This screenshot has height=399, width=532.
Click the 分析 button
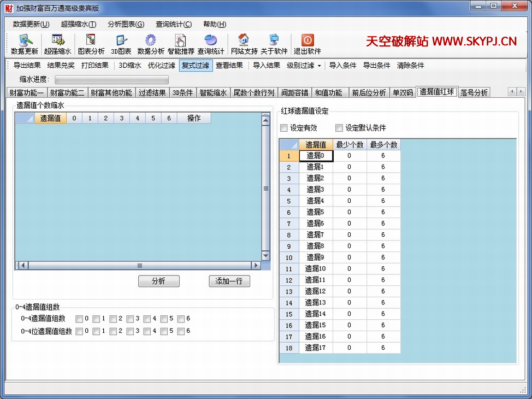[x=158, y=281]
